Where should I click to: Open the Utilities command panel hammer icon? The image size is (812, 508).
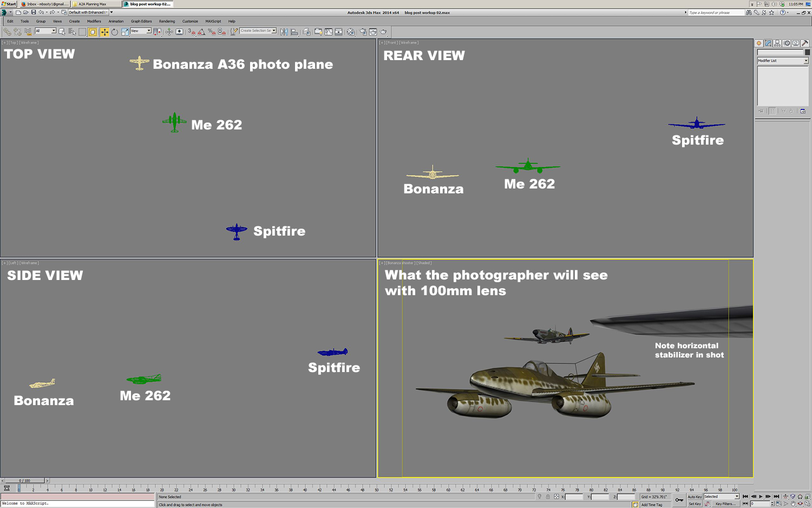pos(805,43)
